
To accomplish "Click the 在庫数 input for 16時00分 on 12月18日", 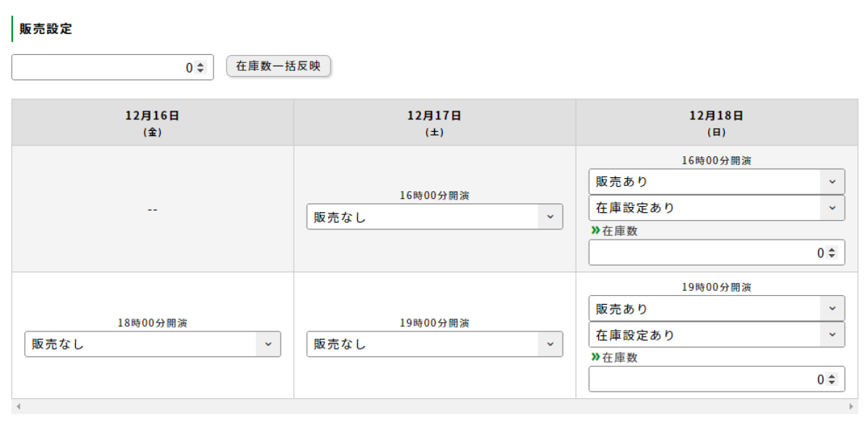I will coord(702,253).
